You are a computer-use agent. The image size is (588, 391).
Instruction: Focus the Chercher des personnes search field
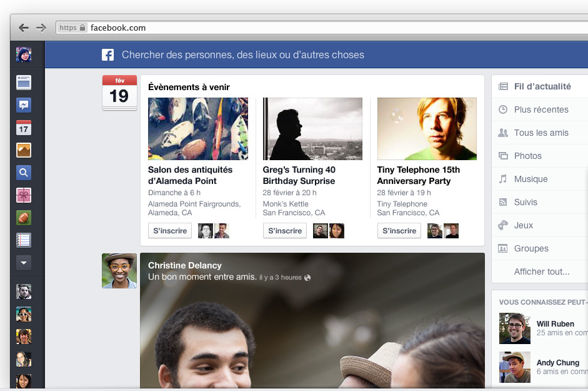[242, 55]
